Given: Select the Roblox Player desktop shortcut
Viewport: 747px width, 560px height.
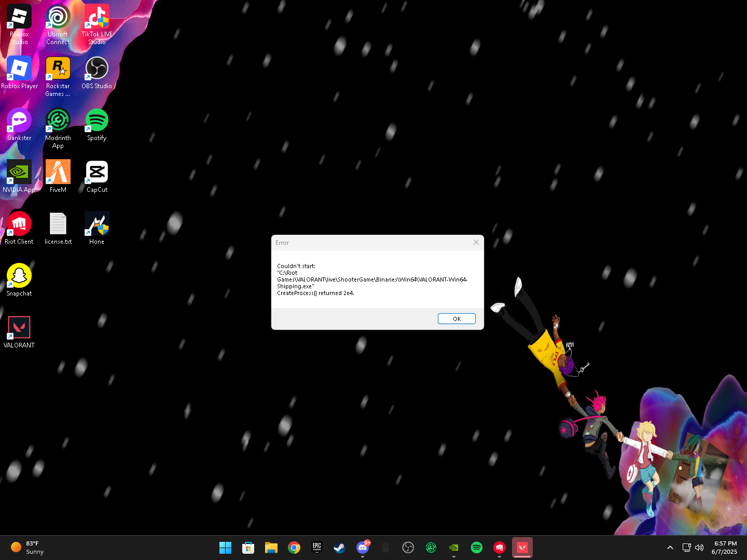Looking at the screenshot, I should pyautogui.click(x=19, y=73).
